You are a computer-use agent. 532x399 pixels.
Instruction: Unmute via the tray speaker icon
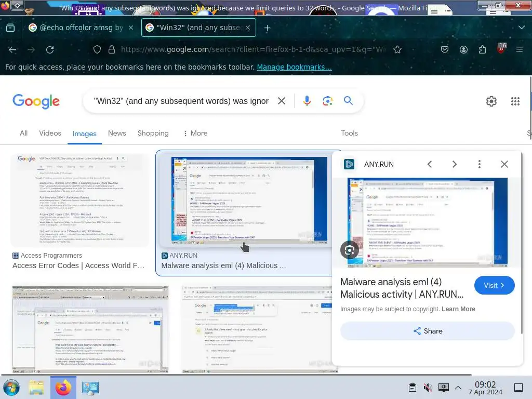click(428, 388)
